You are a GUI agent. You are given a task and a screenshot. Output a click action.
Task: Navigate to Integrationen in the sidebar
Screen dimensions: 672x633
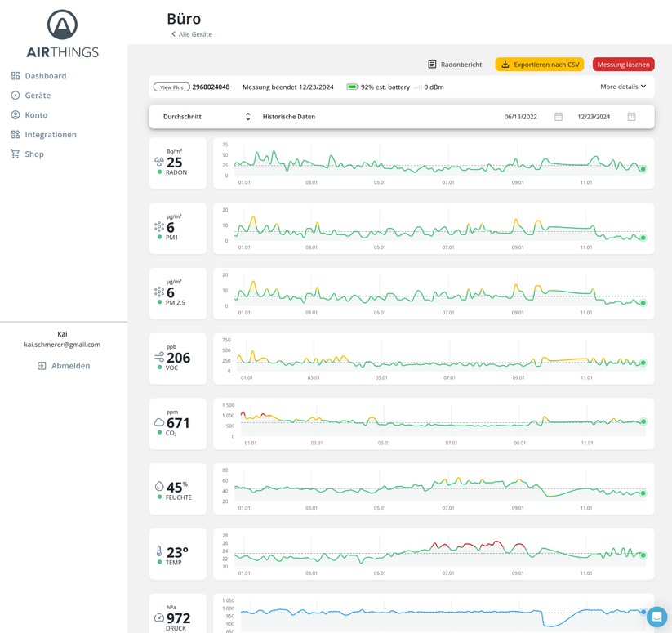pyautogui.click(x=50, y=135)
